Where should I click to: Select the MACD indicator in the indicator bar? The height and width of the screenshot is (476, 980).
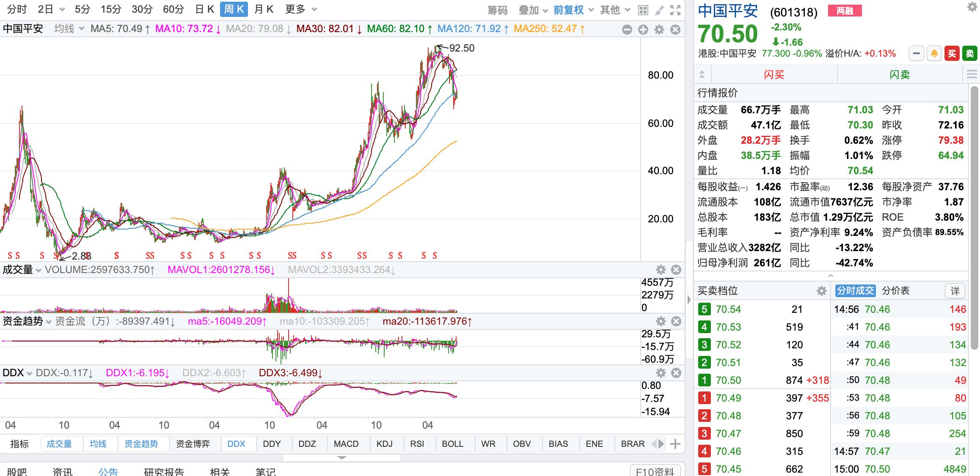(x=346, y=444)
